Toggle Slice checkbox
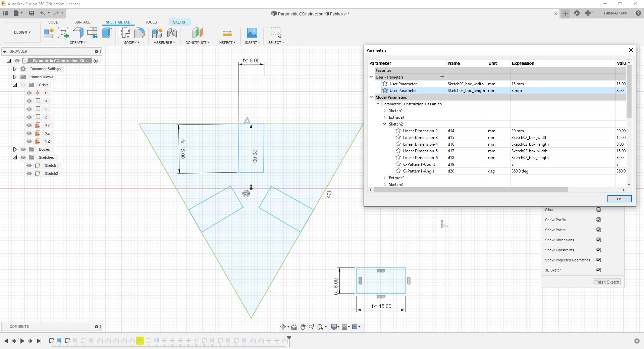 (599, 210)
